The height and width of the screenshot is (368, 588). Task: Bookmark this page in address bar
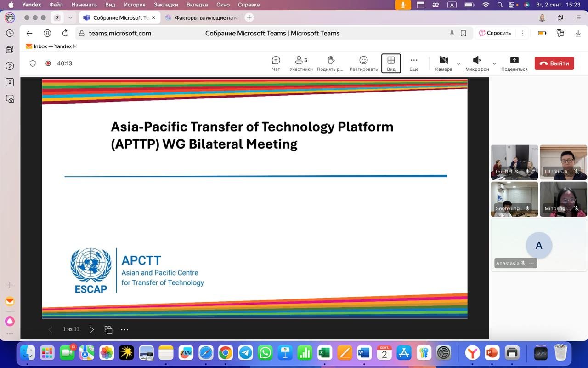464,33
